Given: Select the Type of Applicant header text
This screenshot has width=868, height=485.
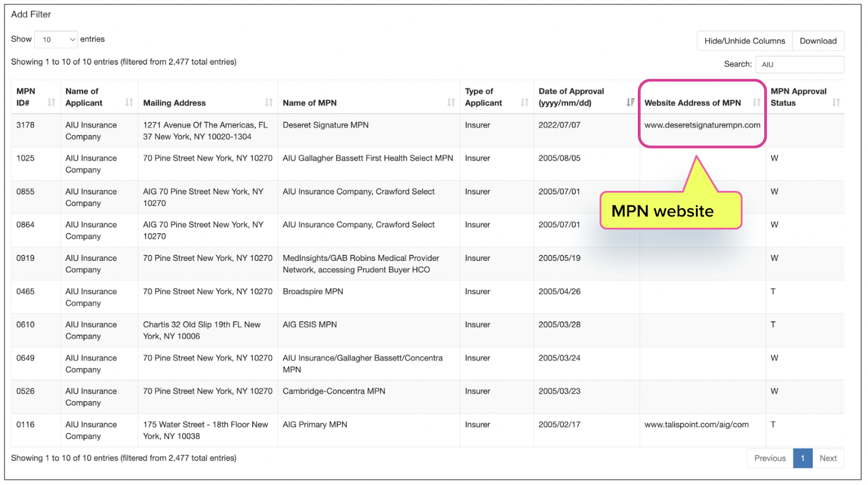Looking at the screenshot, I should (483, 97).
